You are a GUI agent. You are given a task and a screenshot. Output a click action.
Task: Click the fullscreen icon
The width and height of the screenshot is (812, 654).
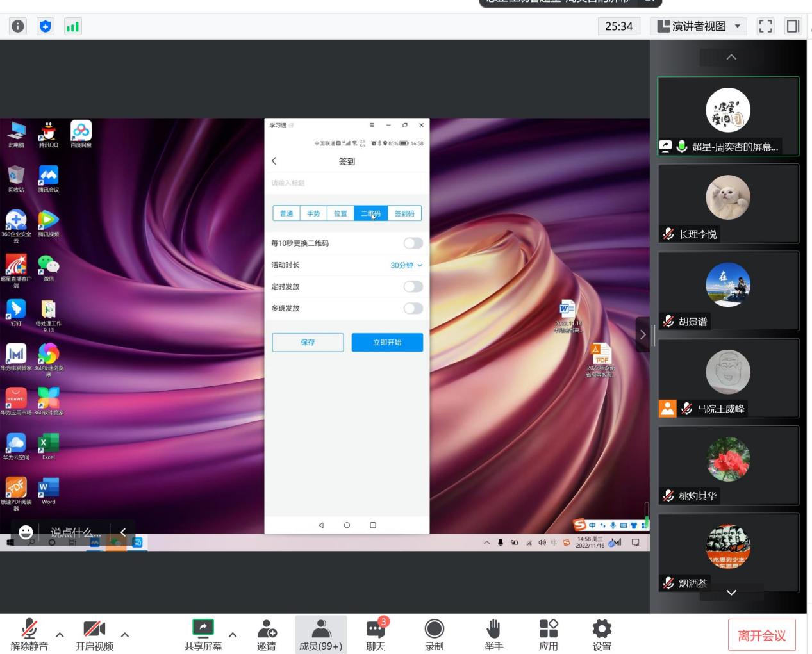tap(765, 26)
